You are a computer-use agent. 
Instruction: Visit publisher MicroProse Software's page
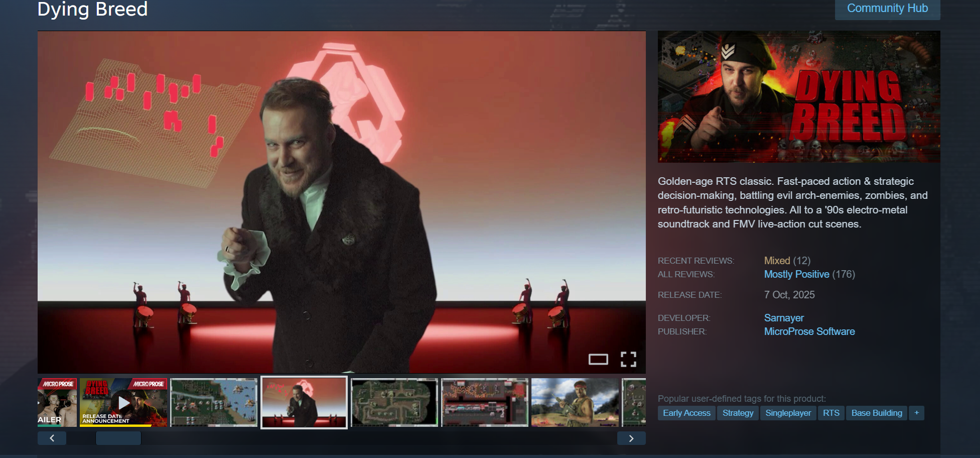[809, 331]
